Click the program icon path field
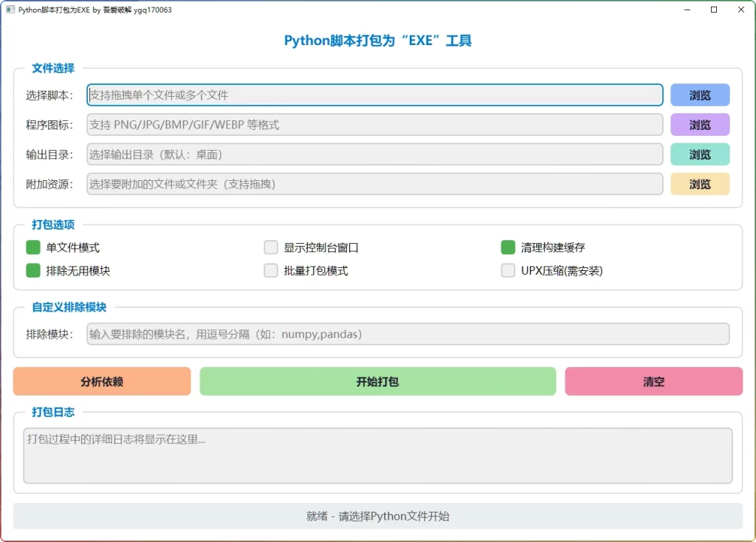The width and height of the screenshot is (756, 542). click(x=373, y=124)
